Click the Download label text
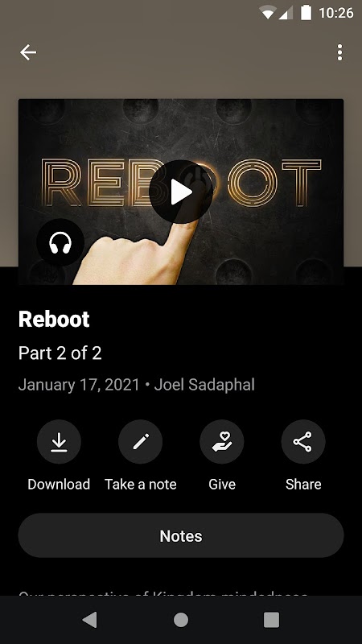The image size is (362, 644). 59,485
